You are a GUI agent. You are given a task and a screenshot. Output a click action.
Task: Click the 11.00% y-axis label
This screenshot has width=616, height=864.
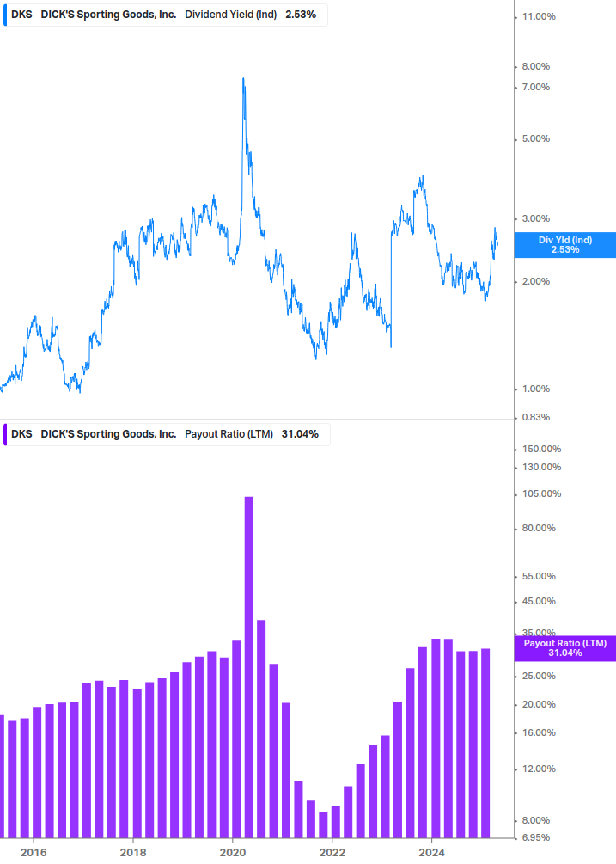click(539, 16)
